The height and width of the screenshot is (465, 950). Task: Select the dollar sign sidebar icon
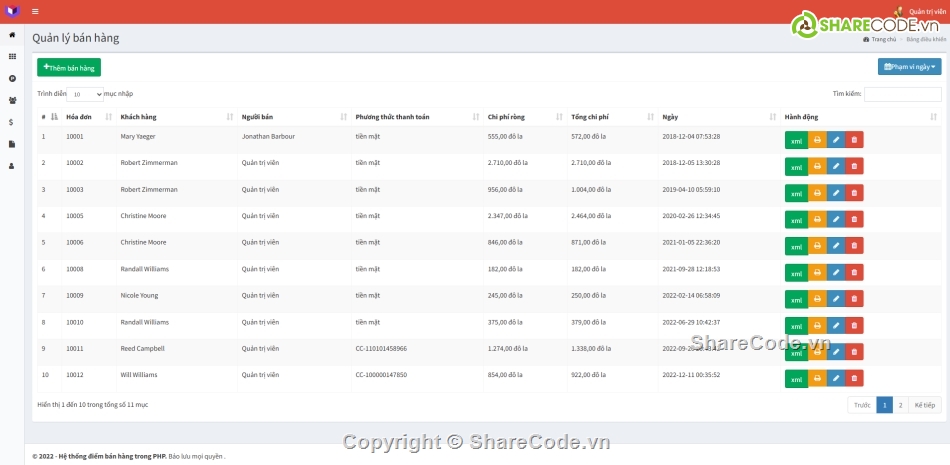pyautogui.click(x=12, y=122)
